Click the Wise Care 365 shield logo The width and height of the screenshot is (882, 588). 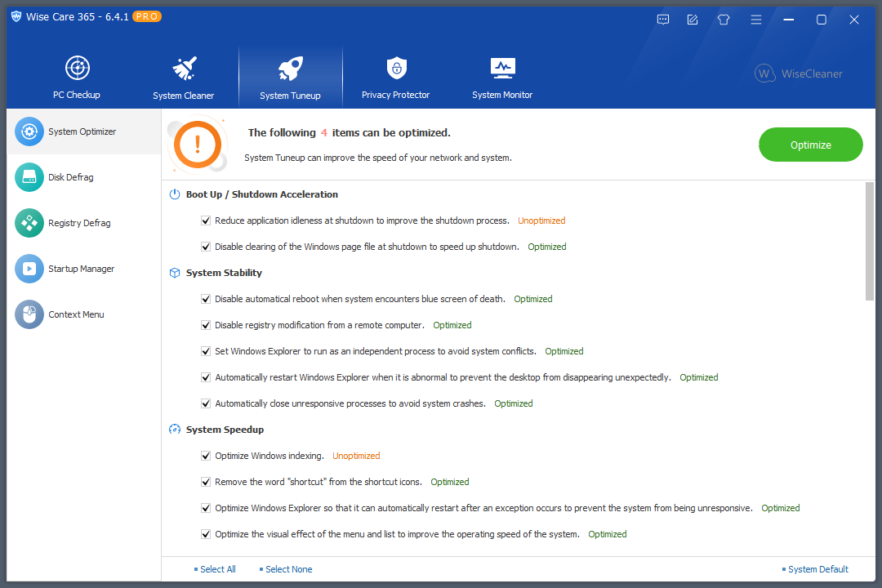pyautogui.click(x=16, y=17)
